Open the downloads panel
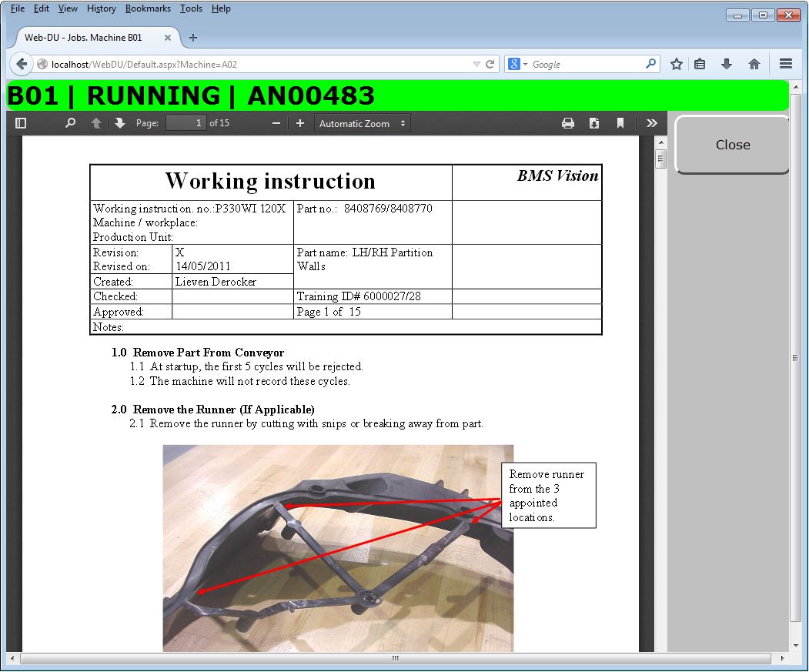The height and width of the screenshot is (672, 809). pos(727,64)
